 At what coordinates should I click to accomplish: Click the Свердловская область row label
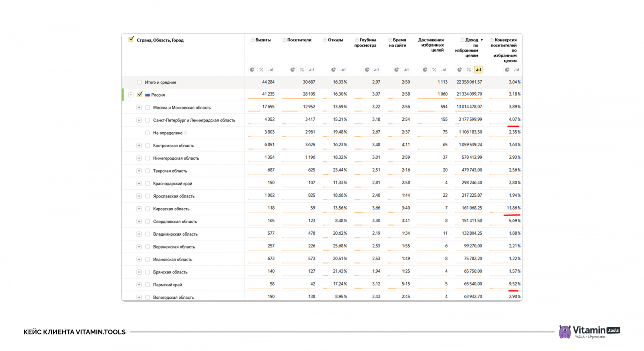pos(175,222)
